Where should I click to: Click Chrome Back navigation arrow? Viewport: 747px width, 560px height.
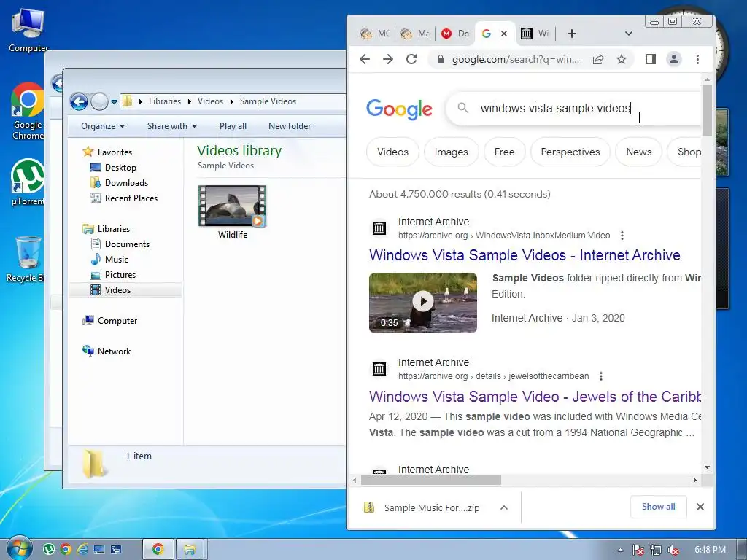[365, 59]
